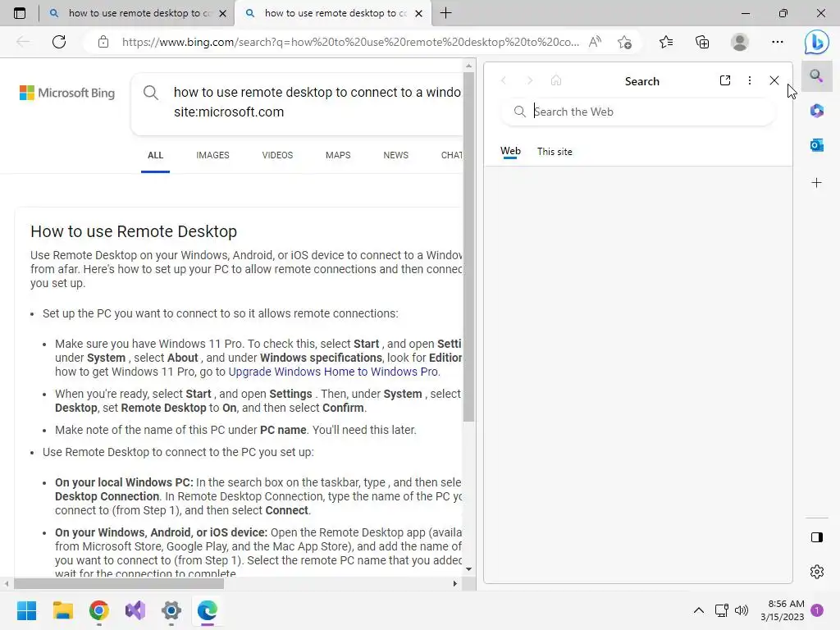Open File Explorer from the taskbar
The height and width of the screenshot is (630, 840).
click(x=62, y=610)
